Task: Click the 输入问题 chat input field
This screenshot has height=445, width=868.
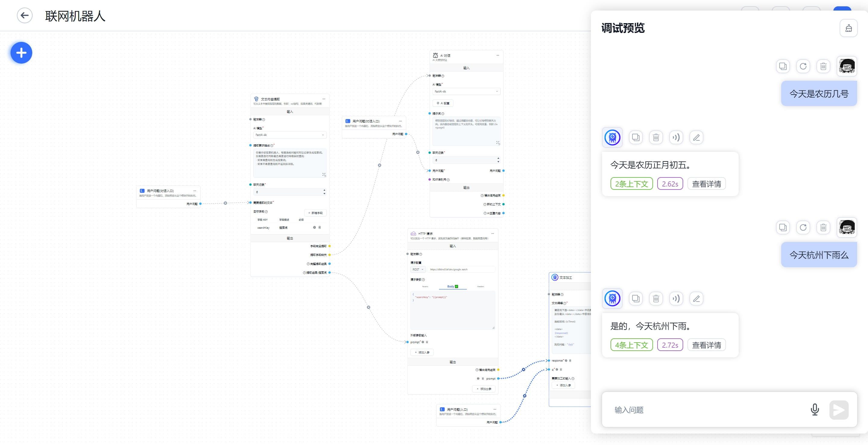Action: tap(708, 410)
